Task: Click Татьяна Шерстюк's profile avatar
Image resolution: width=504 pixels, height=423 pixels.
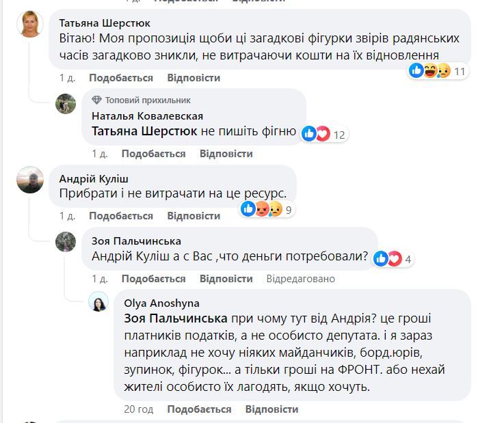Action: [x=30, y=25]
